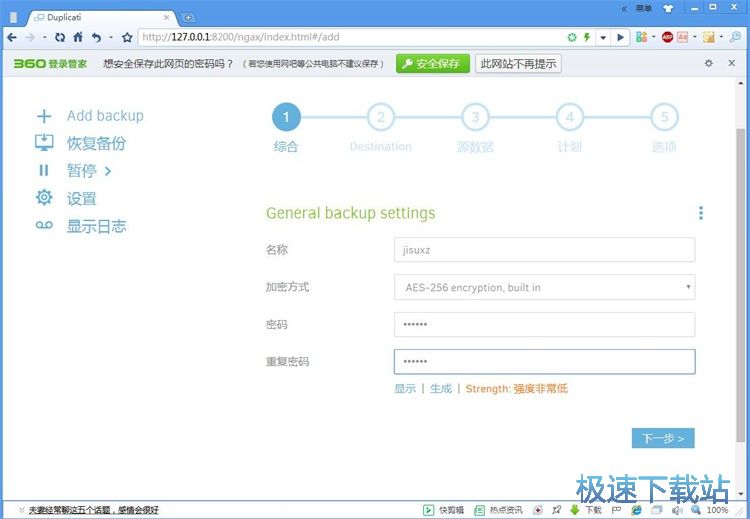Click the red ABP Adblock icon
750x519 pixels.
(x=667, y=37)
